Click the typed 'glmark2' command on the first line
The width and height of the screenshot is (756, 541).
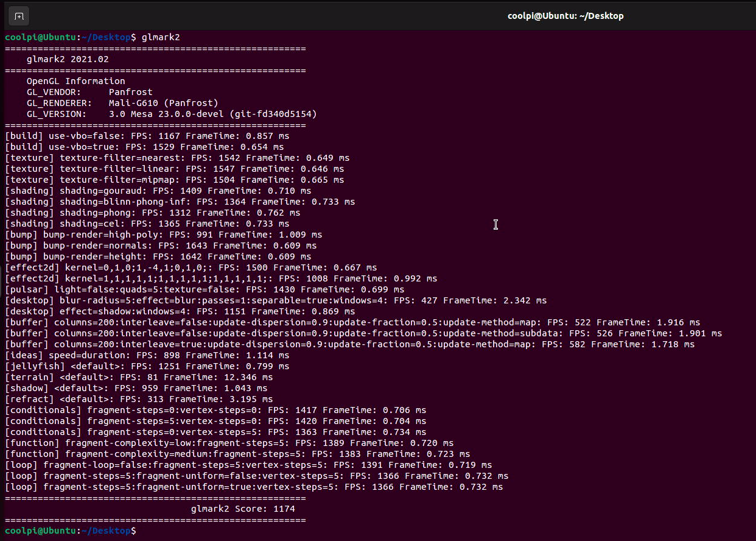pos(161,37)
